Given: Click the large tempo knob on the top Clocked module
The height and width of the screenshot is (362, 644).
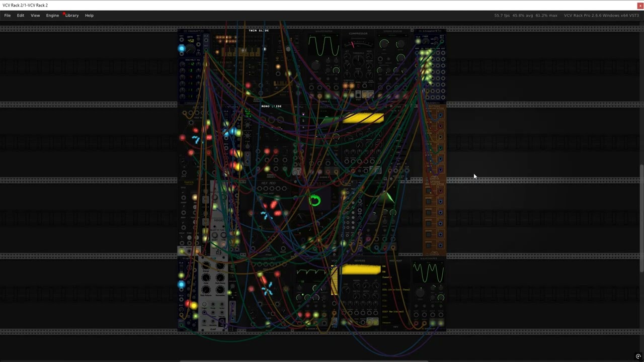Looking at the screenshot, I should click(x=191, y=49).
